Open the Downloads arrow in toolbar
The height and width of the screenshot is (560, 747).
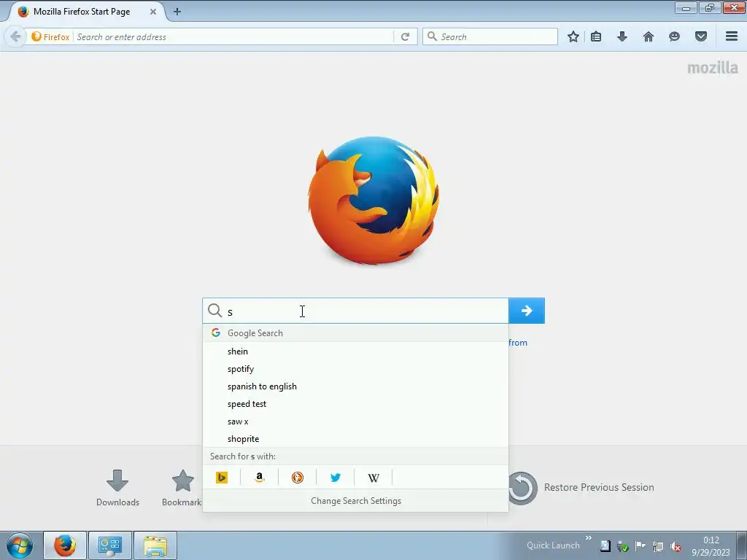622,36
